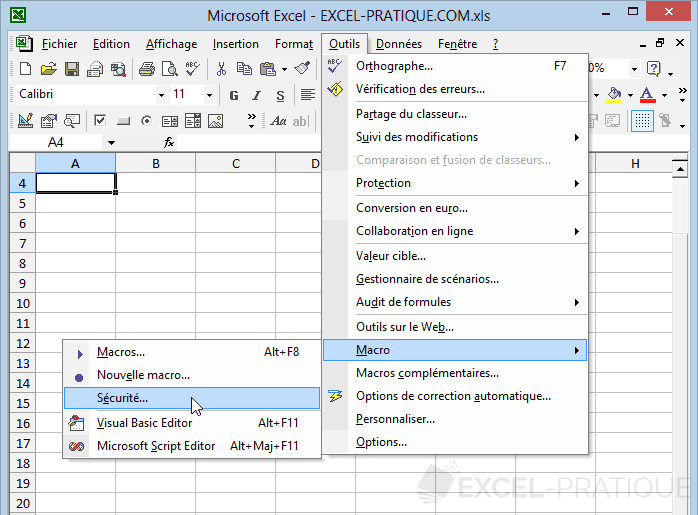Viewport: 698px width, 515px height.
Task: Open control properties icon
Action: click(x=49, y=121)
